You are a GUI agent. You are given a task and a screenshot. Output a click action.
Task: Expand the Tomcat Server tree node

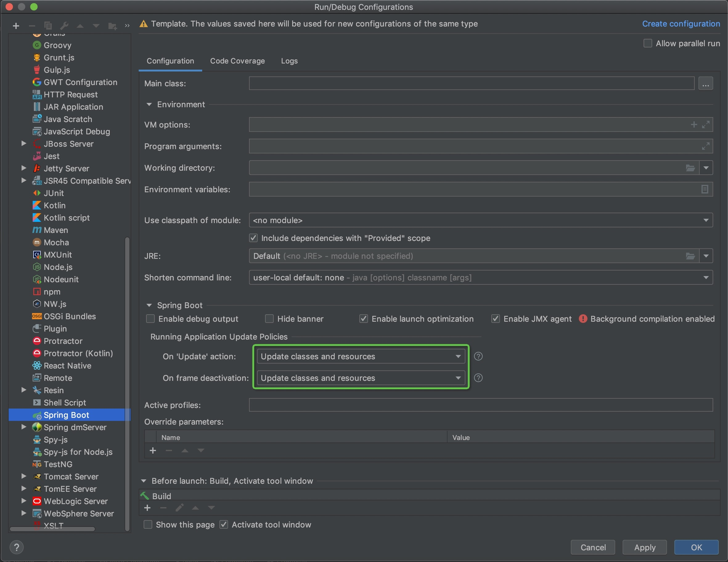24,476
